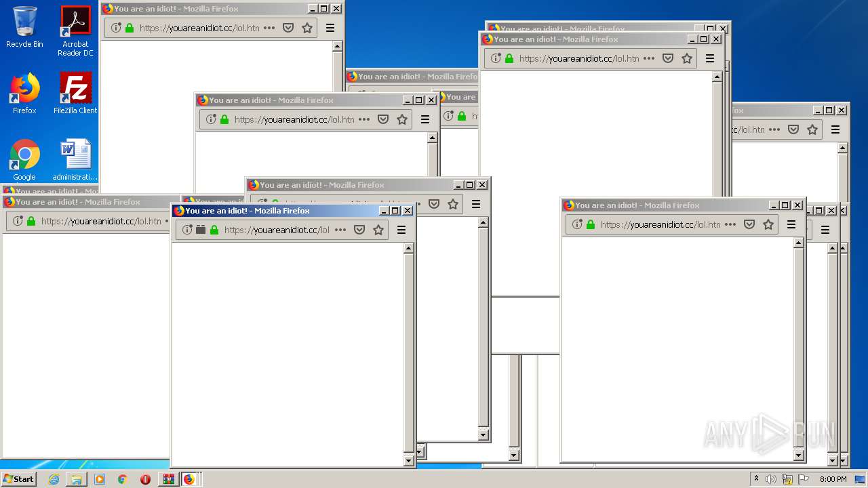This screenshot has width=868, height=488.
Task: Click the title bar of the active Firefox window
Action: click(x=277, y=211)
